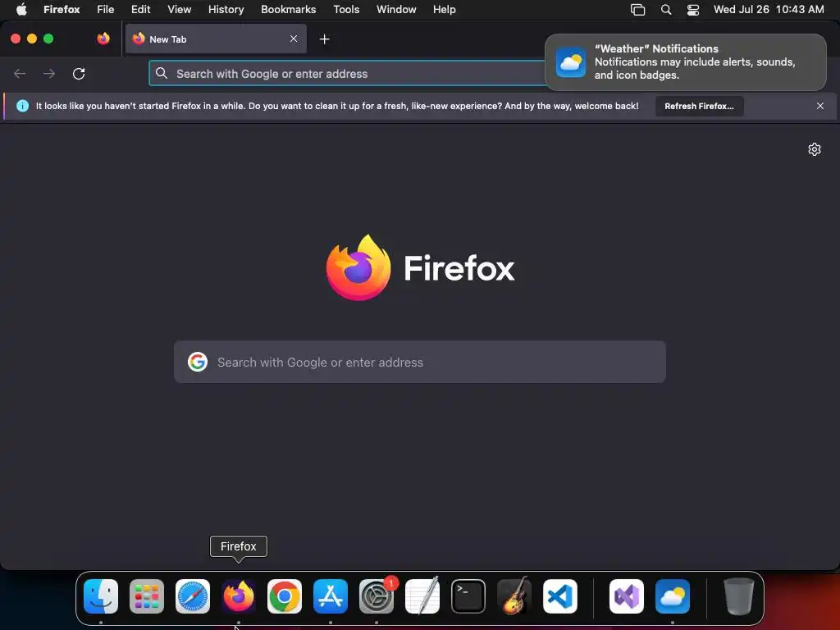Open Visual Studio from the Dock
The height and width of the screenshot is (630, 840).
pyautogui.click(x=626, y=596)
